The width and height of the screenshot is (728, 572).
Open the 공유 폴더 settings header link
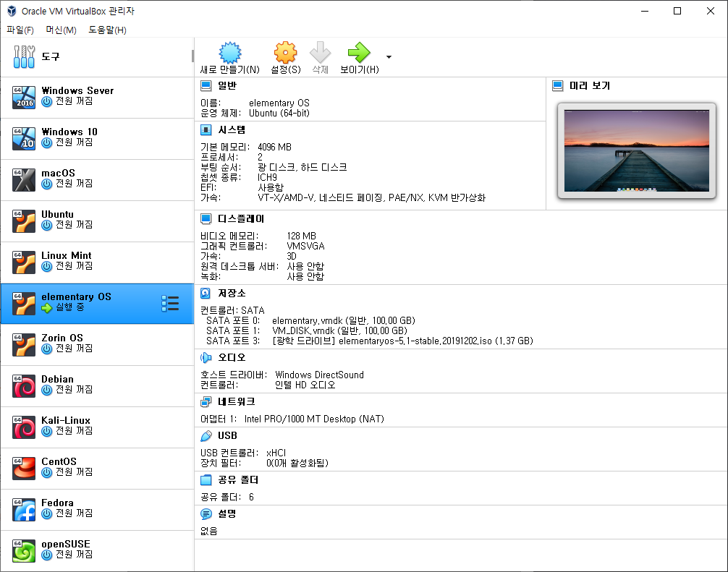coord(238,479)
